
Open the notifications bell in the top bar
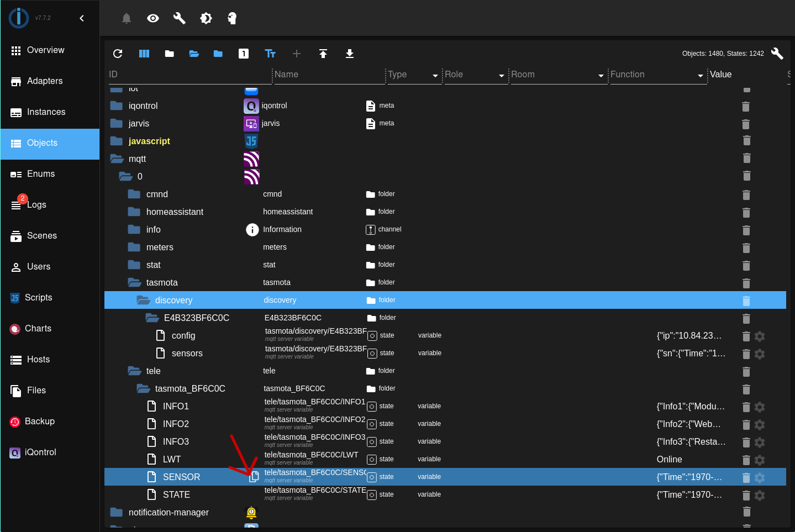click(126, 18)
